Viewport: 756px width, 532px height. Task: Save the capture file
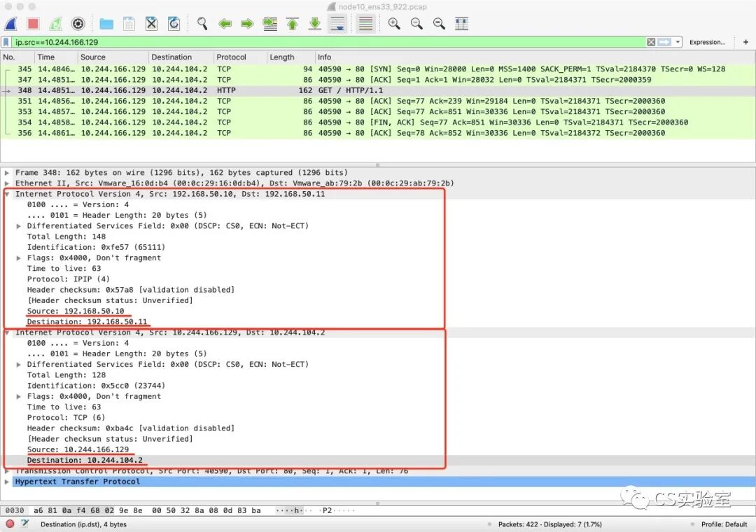129,24
